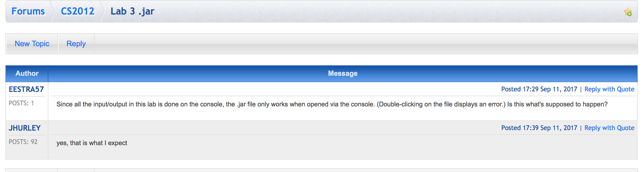644x172 pixels.
Task: Open JHURLEY's user profile
Action: [25, 128]
